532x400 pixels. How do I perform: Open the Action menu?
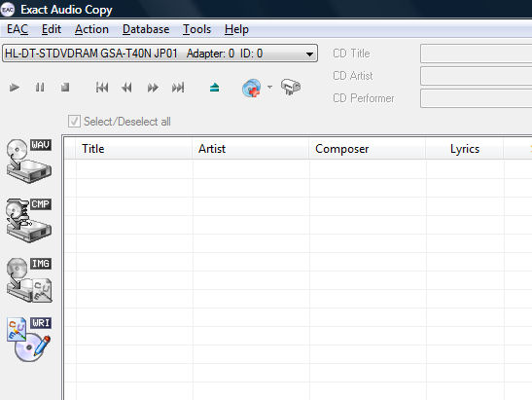coord(91,29)
